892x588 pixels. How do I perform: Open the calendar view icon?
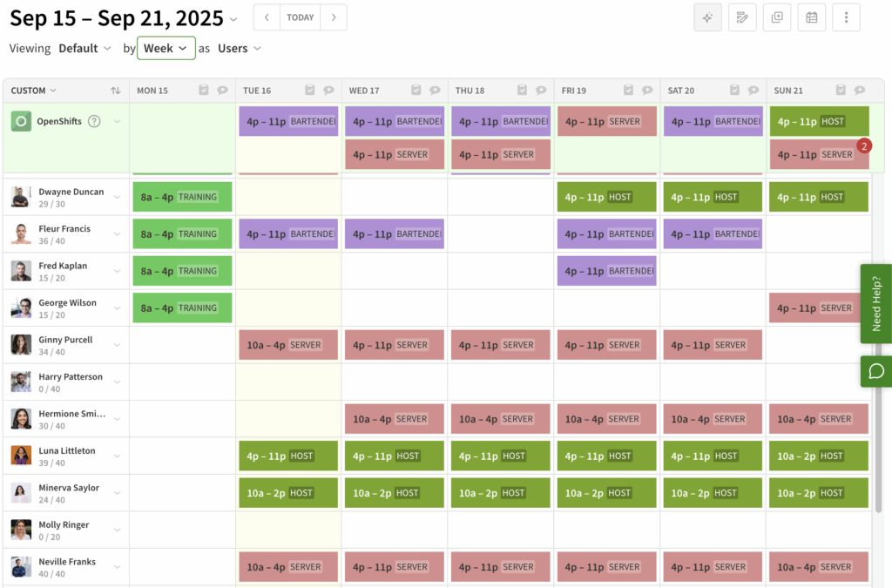point(812,17)
